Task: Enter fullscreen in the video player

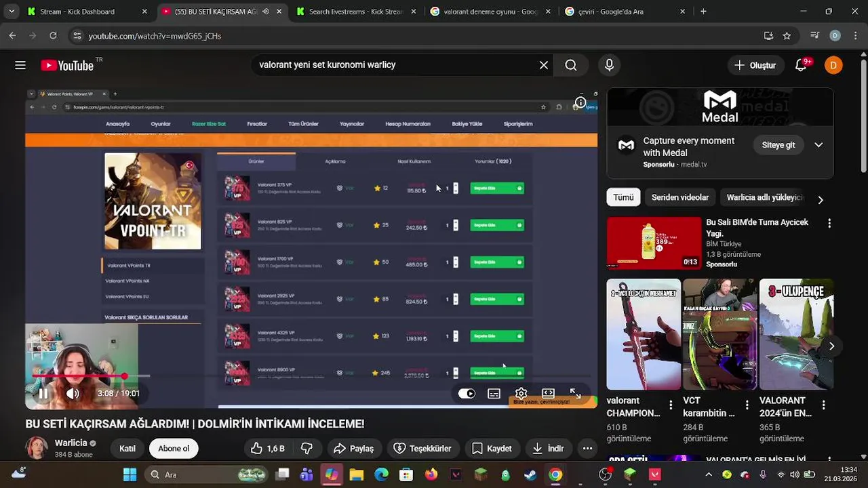Action: coord(575,393)
